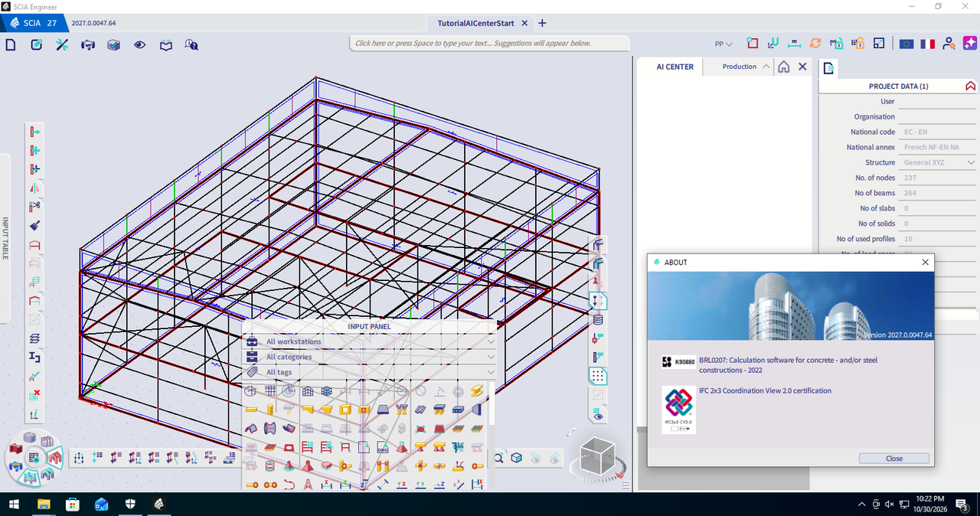This screenshot has height=516, width=980.
Task: Select the line grid icon in Input Panel
Action: coord(269,391)
